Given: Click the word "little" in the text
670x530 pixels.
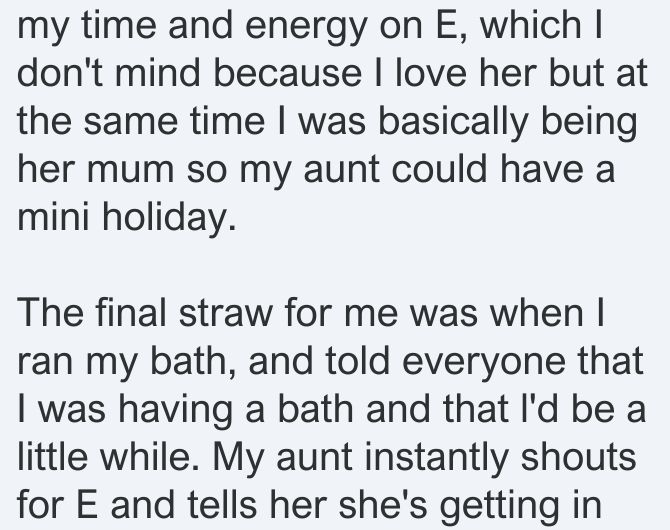Looking at the screenshot, I should (52, 456).
